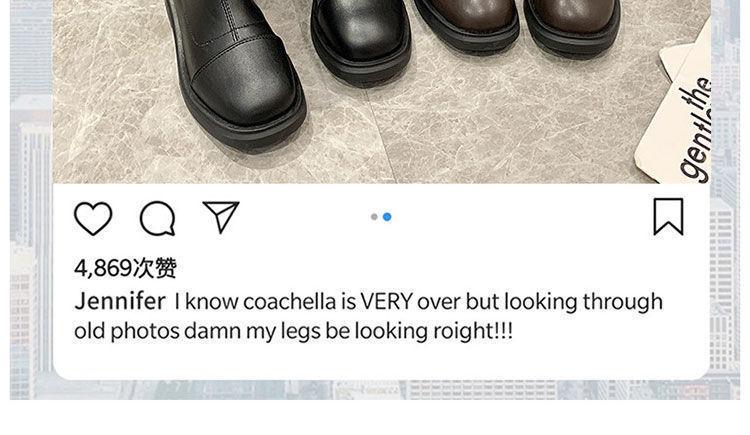Open comments via the speech bubble icon

point(157,218)
